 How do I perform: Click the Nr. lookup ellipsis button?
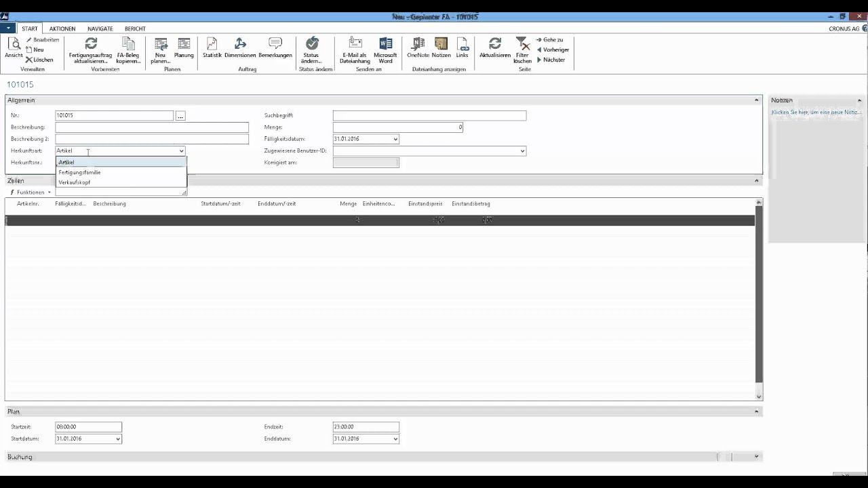pos(180,116)
